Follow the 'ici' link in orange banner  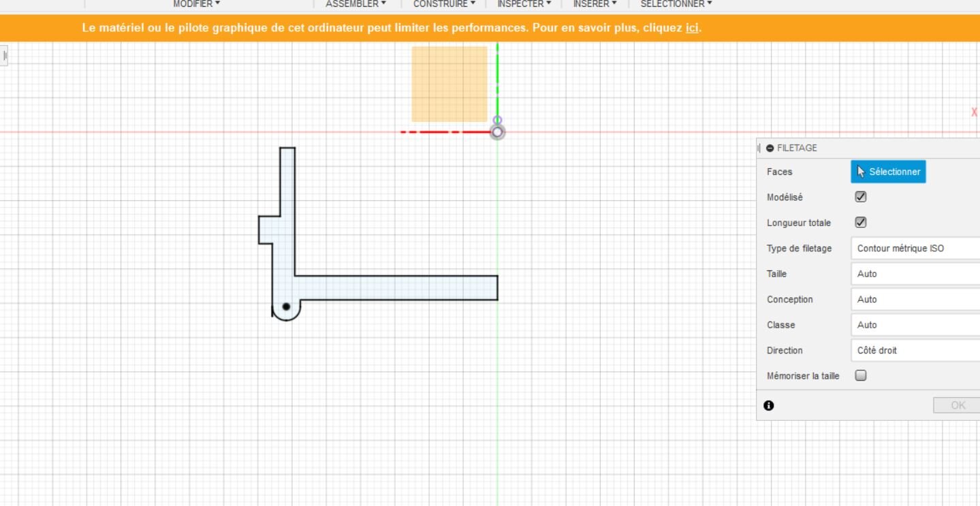pyautogui.click(x=692, y=28)
